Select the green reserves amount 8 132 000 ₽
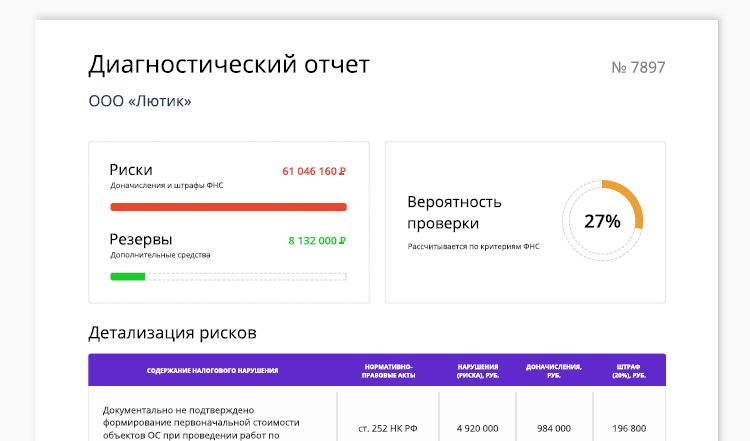This screenshot has width=750, height=441. tap(317, 241)
